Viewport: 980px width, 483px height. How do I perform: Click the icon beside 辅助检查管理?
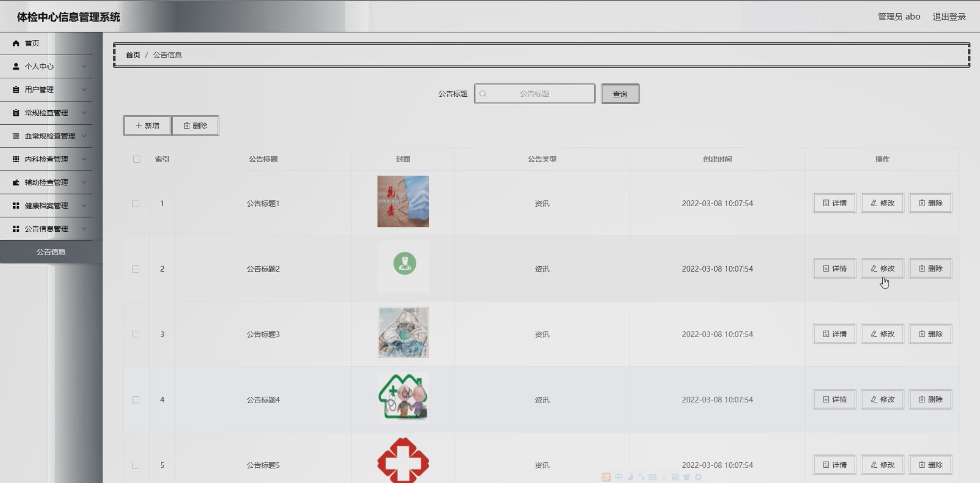(x=16, y=182)
